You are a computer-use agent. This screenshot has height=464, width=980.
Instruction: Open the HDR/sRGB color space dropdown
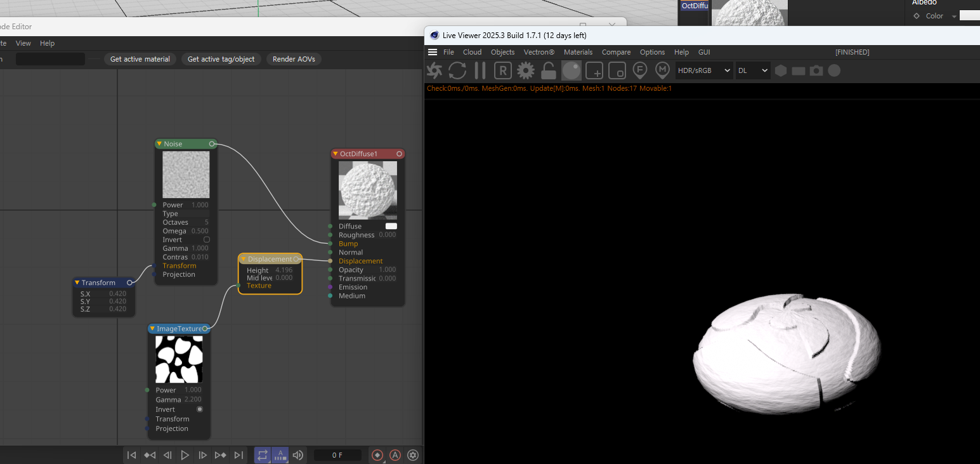click(703, 70)
